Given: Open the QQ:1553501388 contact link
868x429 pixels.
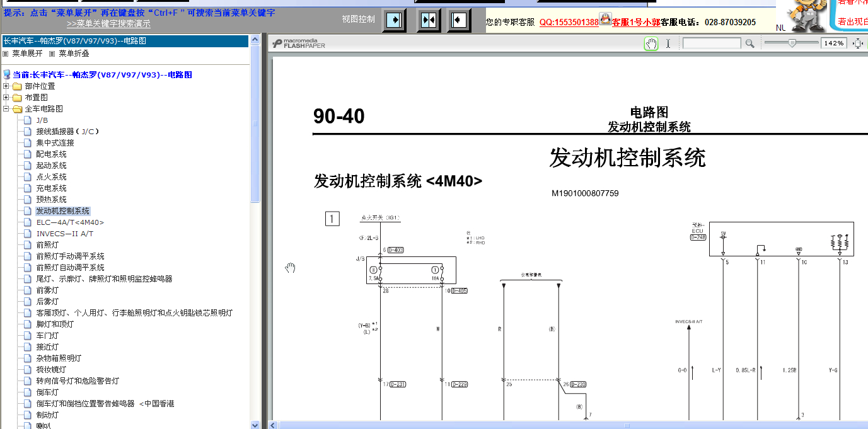Looking at the screenshot, I should [x=569, y=22].
